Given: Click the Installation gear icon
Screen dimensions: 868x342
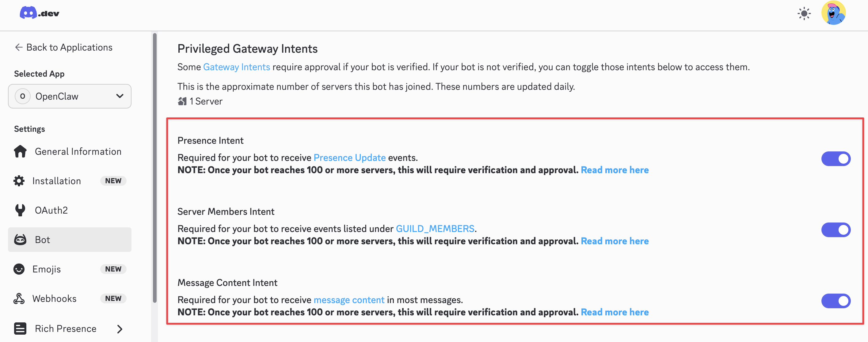Looking at the screenshot, I should [x=19, y=181].
